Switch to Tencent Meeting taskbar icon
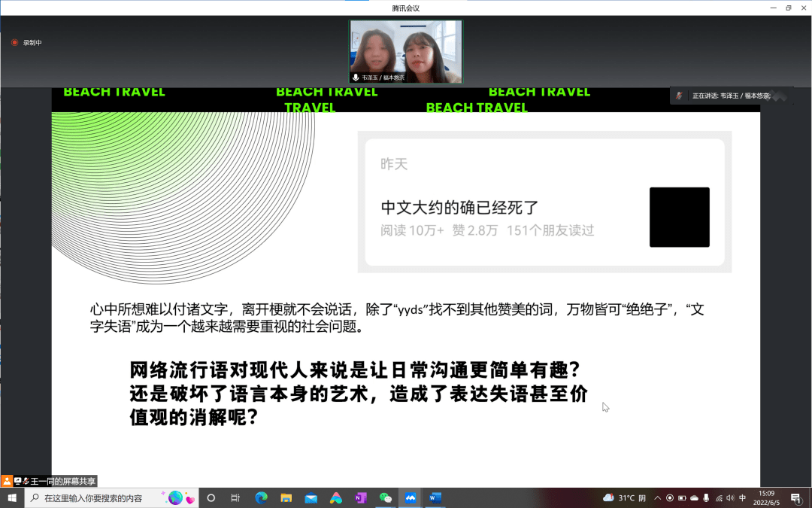Viewport: 812px width, 508px height. tap(411, 498)
